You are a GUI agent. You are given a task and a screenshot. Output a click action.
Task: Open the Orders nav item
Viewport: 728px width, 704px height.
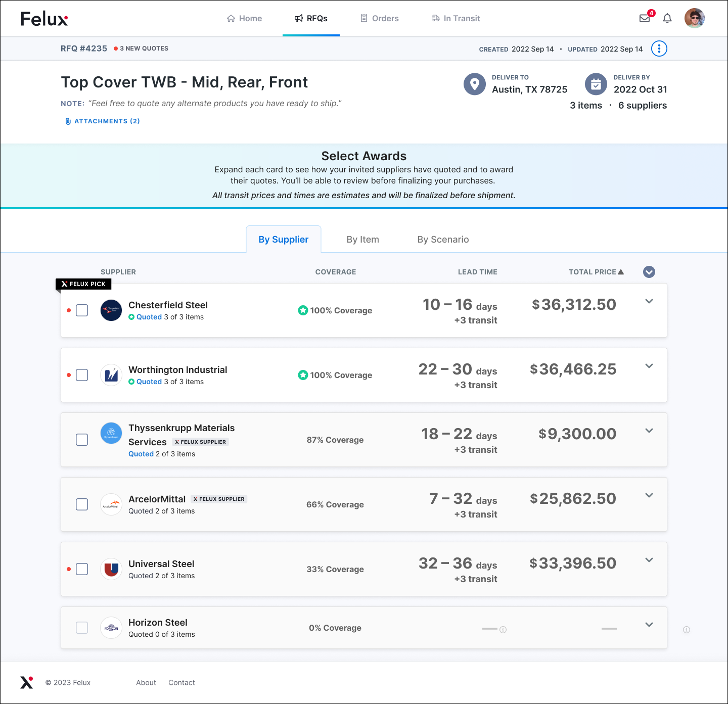point(379,18)
